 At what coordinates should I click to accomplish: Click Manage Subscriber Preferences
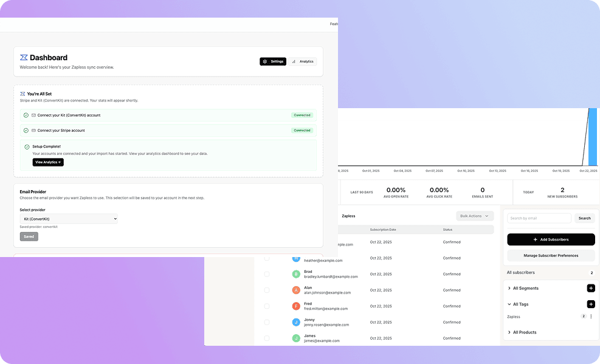point(551,255)
